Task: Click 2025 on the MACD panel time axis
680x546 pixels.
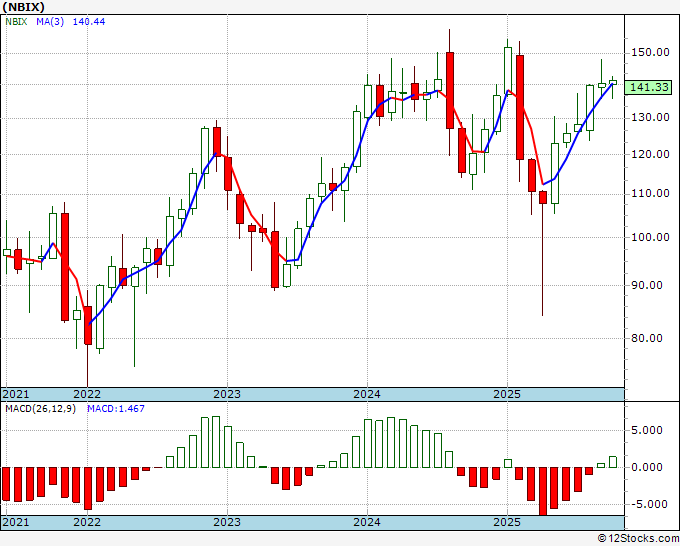Action: [x=507, y=522]
